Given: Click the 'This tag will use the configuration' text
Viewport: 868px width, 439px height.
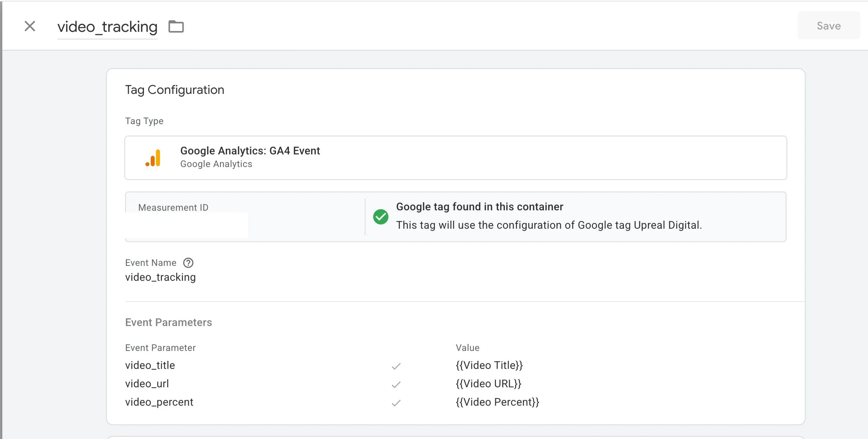Looking at the screenshot, I should [x=549, y=225].
